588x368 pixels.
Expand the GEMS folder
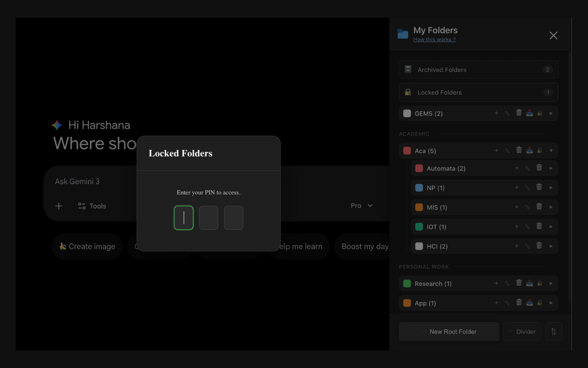(551, 113)
